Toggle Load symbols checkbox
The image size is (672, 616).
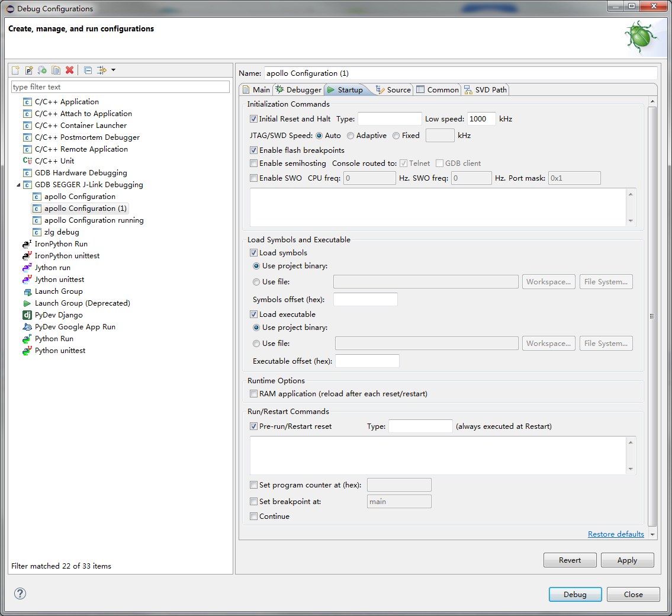coord(254,253)
